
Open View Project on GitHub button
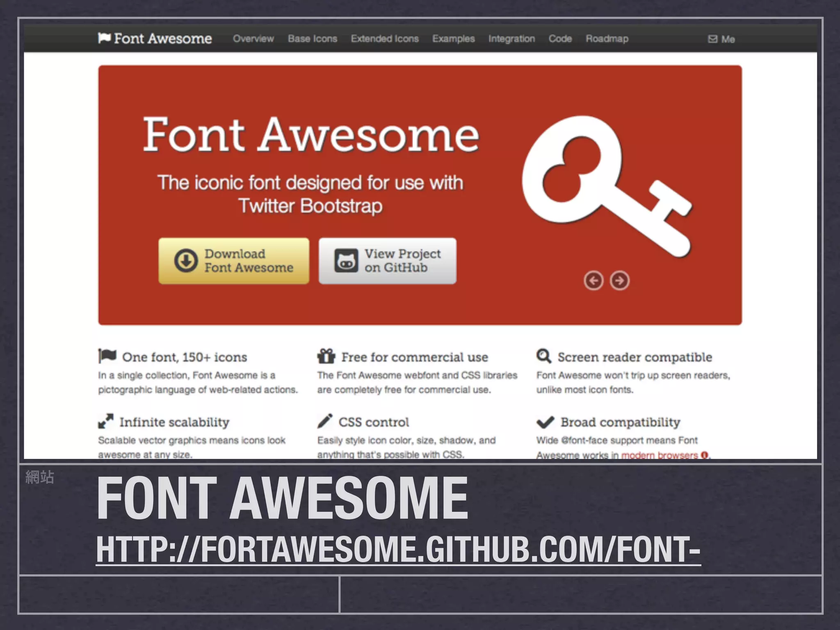point(388,261)
